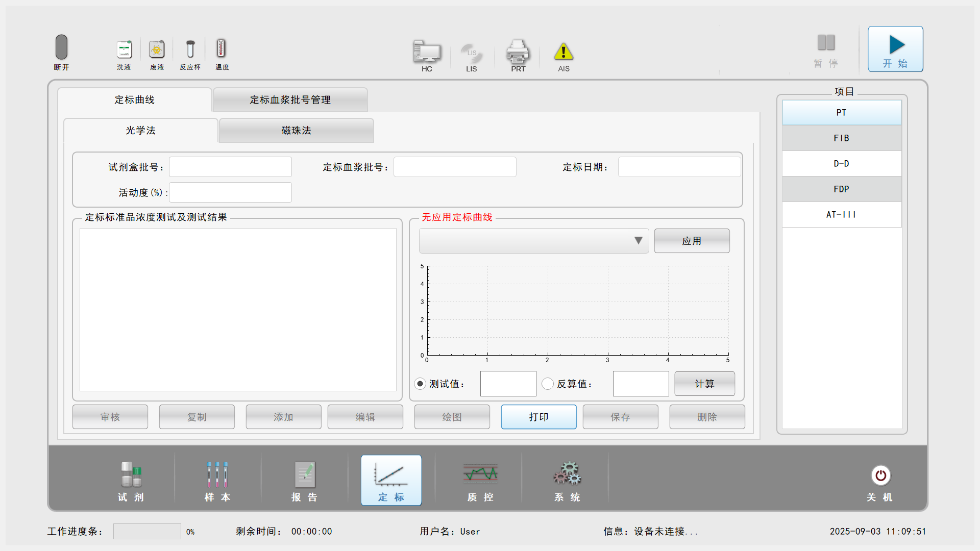Select FIB in the 项目 list
Image resolution: width=980 pixels, height=551 pixels.
point(842,138)
